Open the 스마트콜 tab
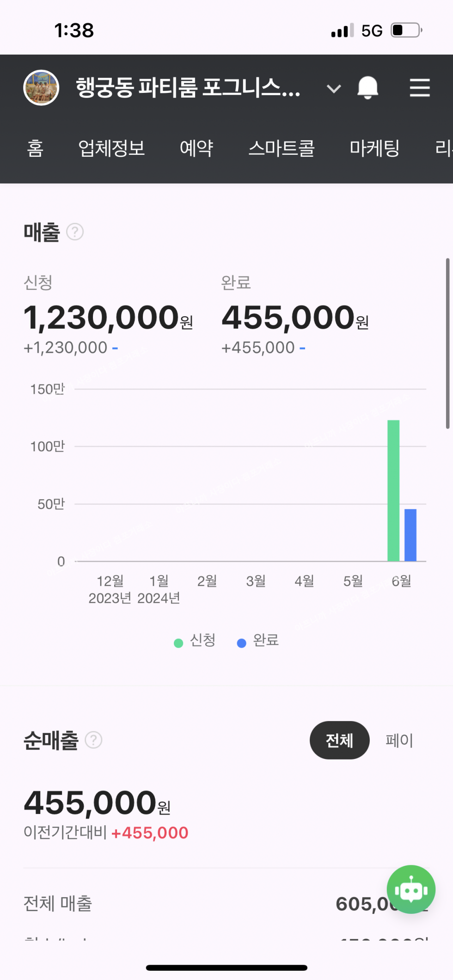 tap(281, 148)
